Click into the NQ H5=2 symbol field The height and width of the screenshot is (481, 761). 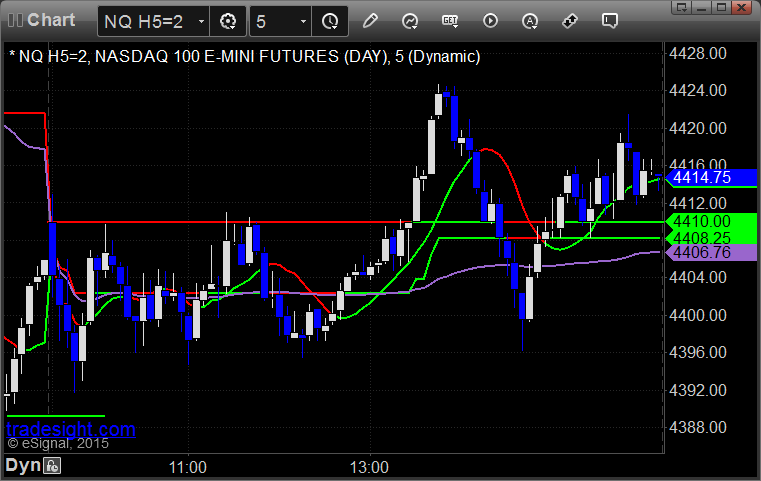[153, 22]
